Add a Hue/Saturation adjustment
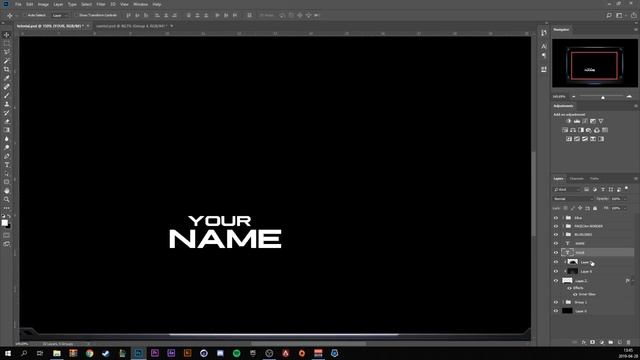640x360 pixels. tap(565, 130)
